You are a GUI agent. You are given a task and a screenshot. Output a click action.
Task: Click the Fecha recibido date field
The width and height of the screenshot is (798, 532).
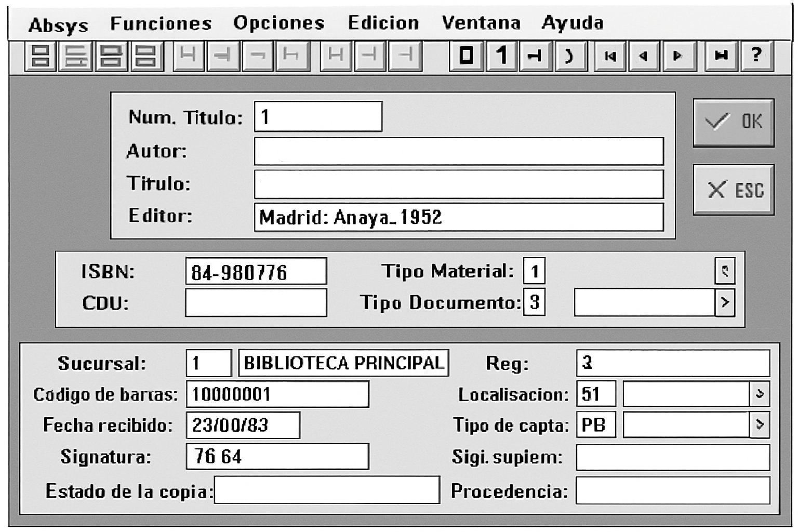point(243,425)
